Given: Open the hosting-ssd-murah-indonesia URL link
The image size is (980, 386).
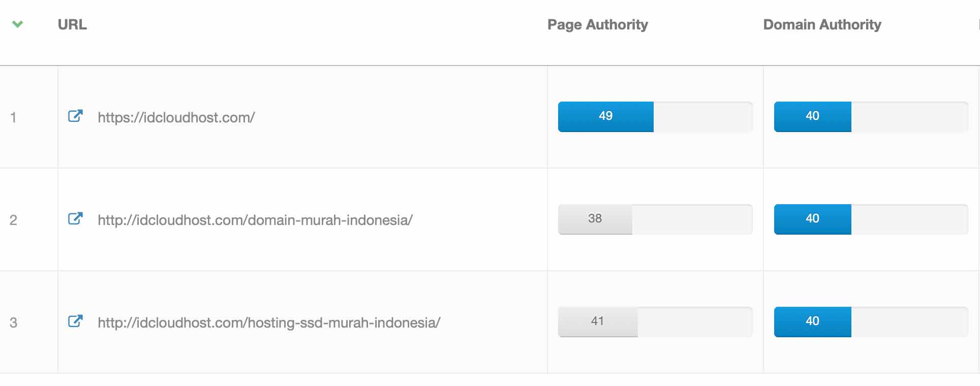Looking at the screenshot, I should 269,323.
